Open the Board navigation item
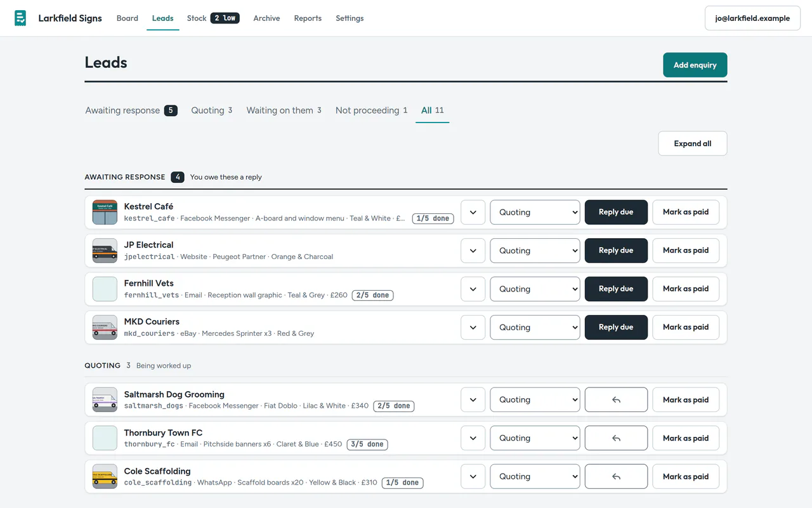Screen dimensions: 812x508 [128, 18]
